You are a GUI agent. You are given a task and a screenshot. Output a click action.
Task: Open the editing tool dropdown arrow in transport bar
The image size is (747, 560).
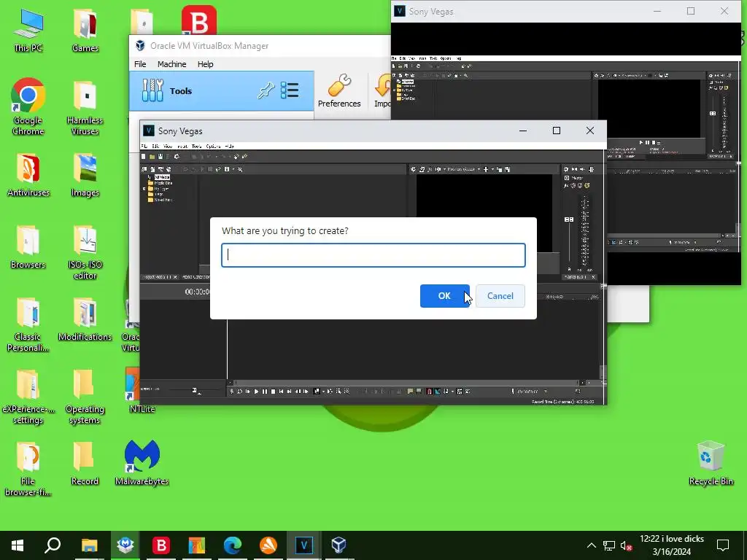tap(323, 392)
